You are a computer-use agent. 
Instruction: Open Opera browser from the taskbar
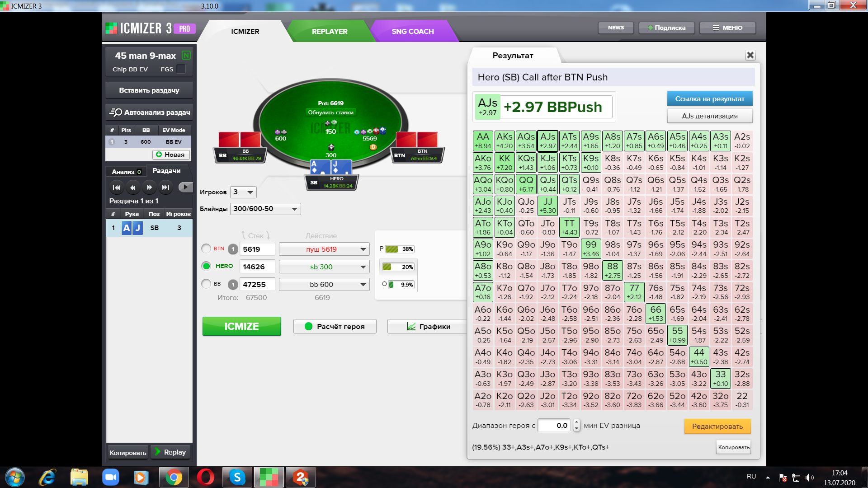[206, 477]
